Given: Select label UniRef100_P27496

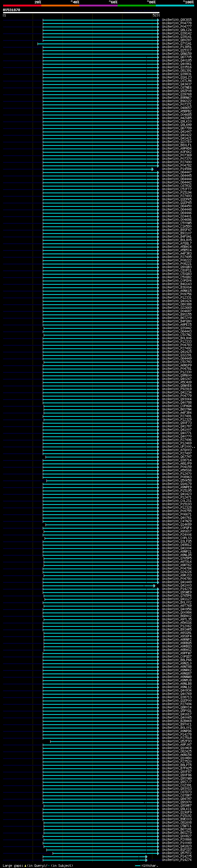Looking at the screenshot, I should (x=176, y=440).
